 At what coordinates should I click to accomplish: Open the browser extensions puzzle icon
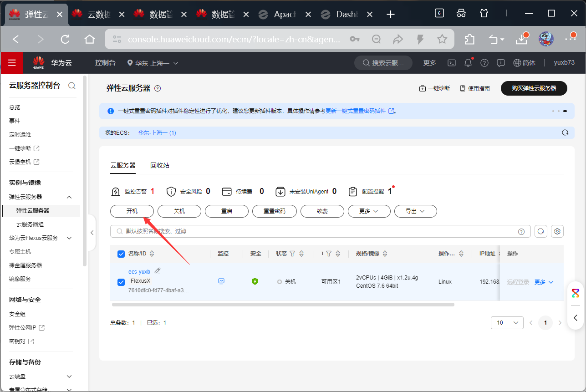(x=469, y=40)
